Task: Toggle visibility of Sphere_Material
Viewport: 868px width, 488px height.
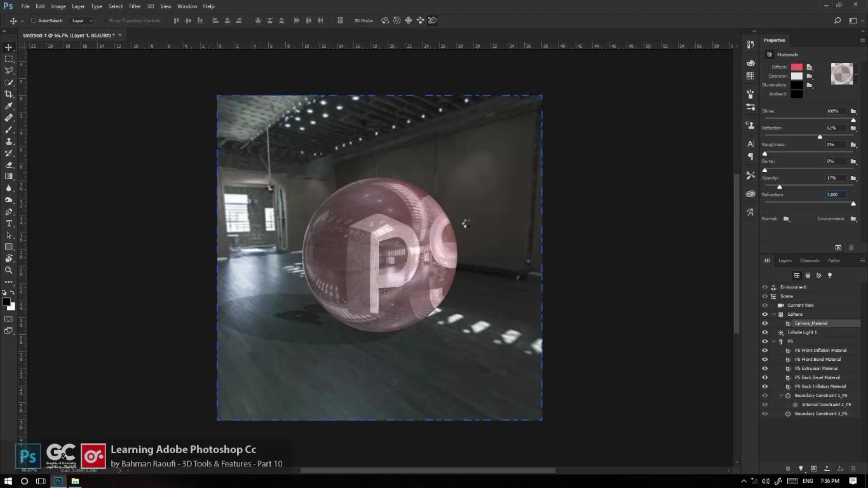Action: pyautogui.click(x=765, y=323)
